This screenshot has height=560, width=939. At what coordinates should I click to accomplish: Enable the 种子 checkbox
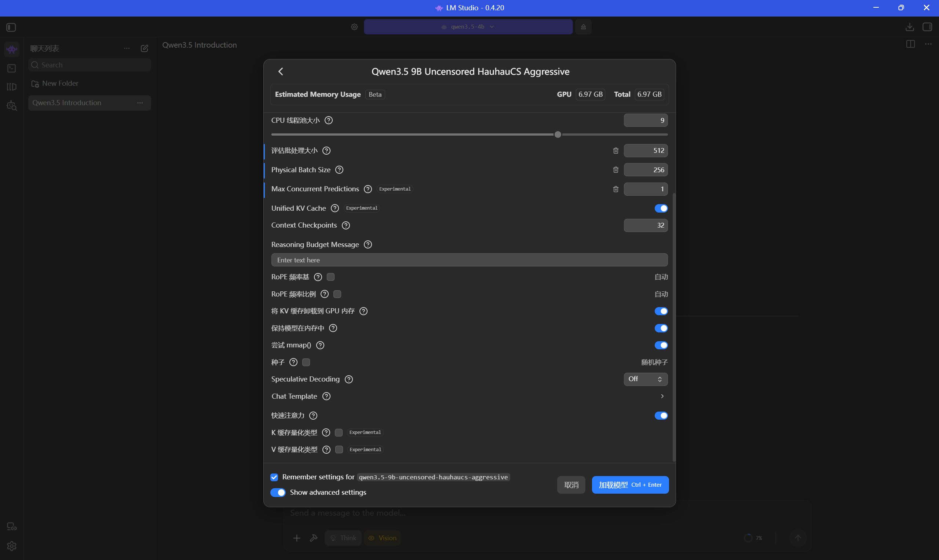point(306,362)
